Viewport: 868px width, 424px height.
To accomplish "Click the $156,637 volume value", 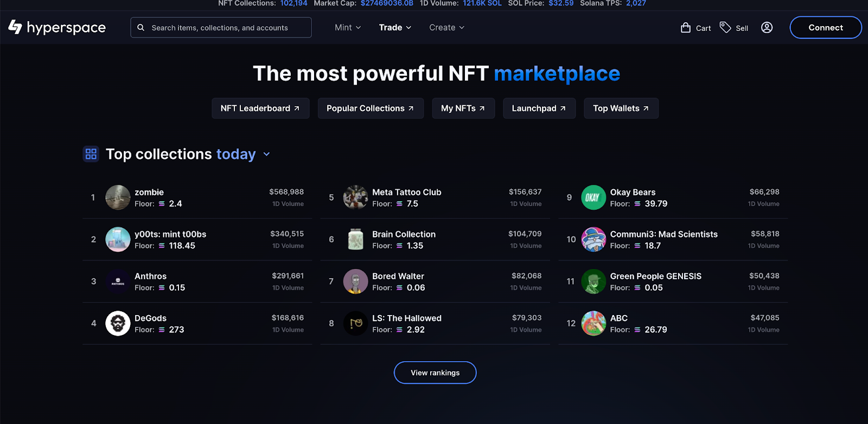I will coord(525,192).
